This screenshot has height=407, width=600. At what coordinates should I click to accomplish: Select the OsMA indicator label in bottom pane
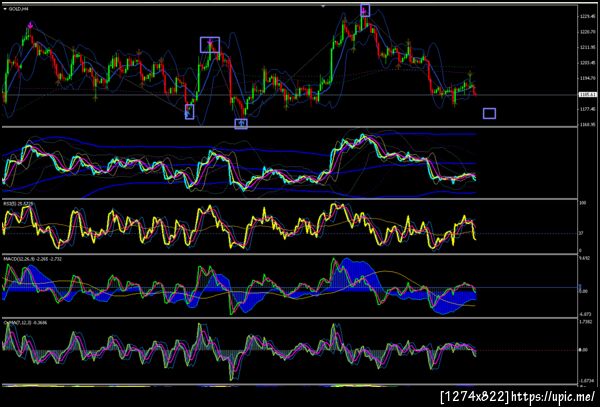click(25, 322)
